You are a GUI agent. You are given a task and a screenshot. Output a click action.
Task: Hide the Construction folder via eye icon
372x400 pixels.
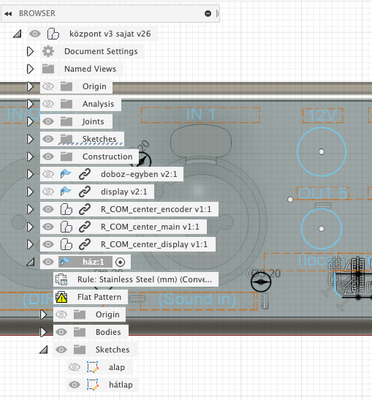[48, 157]
